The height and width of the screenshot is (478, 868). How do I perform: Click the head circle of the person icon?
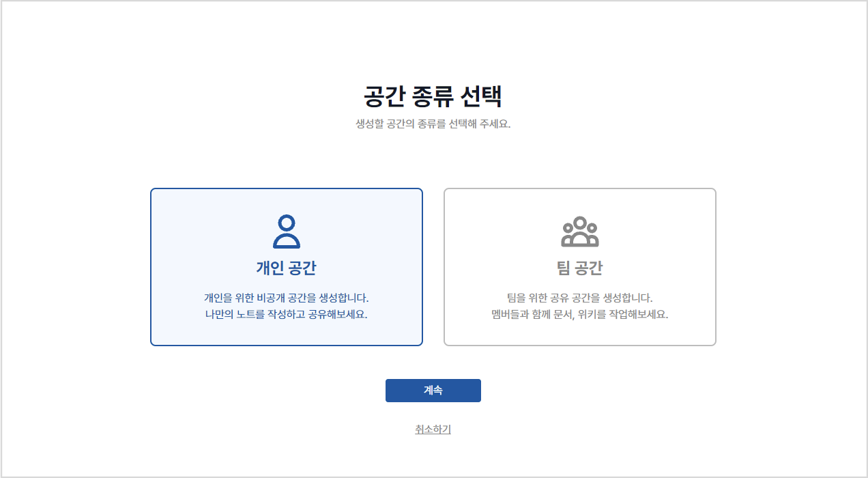287,223
